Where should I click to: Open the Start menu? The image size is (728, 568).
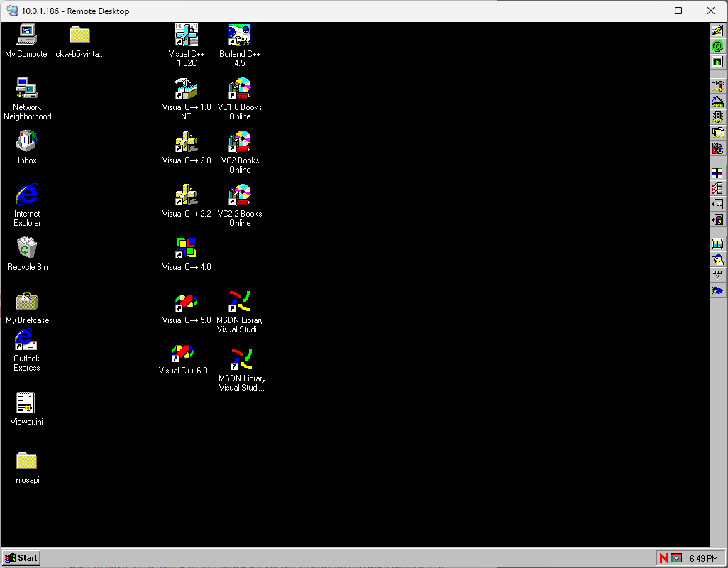(x=21, y=558)
